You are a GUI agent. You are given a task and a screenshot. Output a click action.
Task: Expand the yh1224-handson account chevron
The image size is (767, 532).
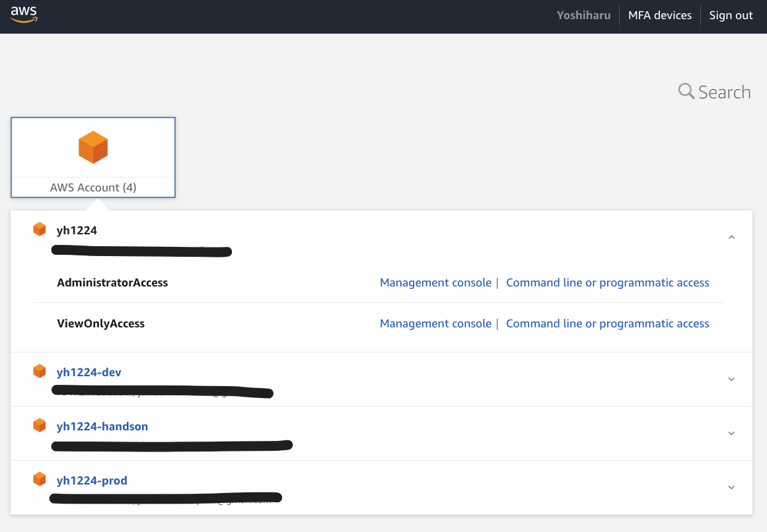pos(731,433)
